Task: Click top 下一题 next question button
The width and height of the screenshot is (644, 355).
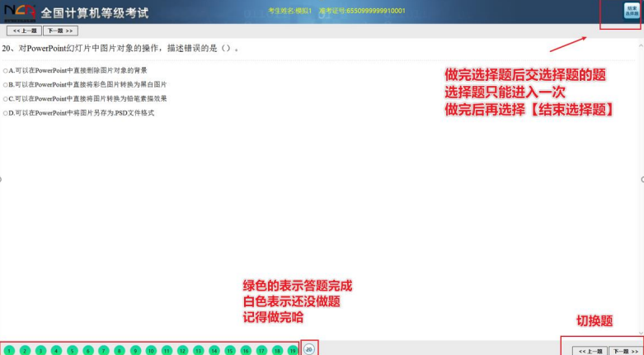Action: (x=60, y=31)
